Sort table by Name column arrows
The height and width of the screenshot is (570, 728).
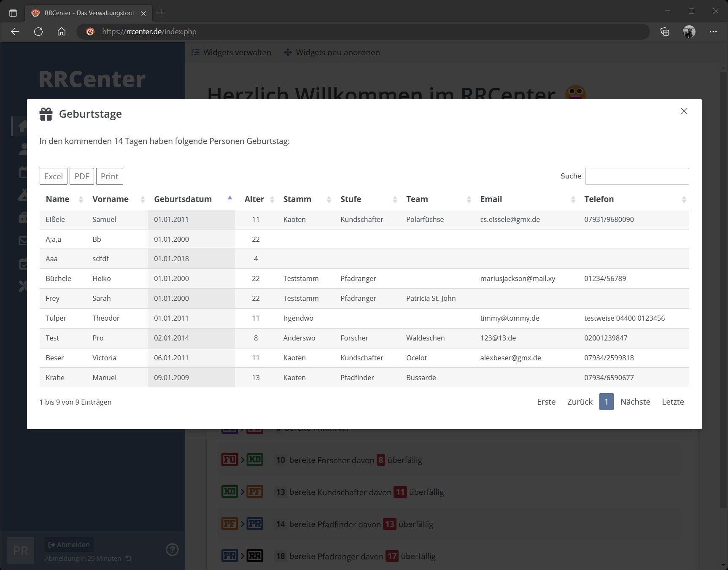tap(81, 200)
